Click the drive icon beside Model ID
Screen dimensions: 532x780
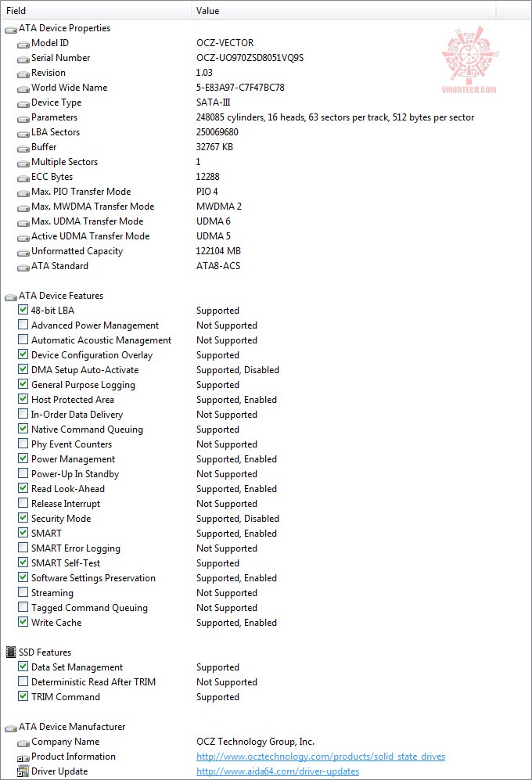23,45
